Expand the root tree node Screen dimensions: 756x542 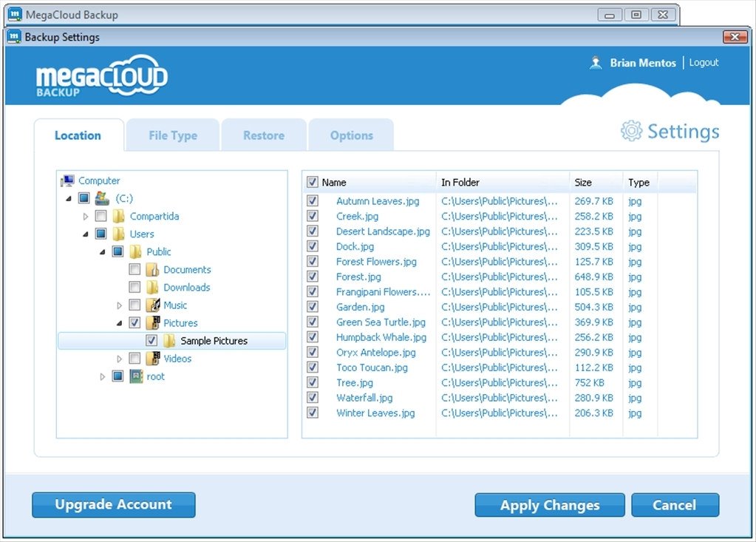point(102,376)
